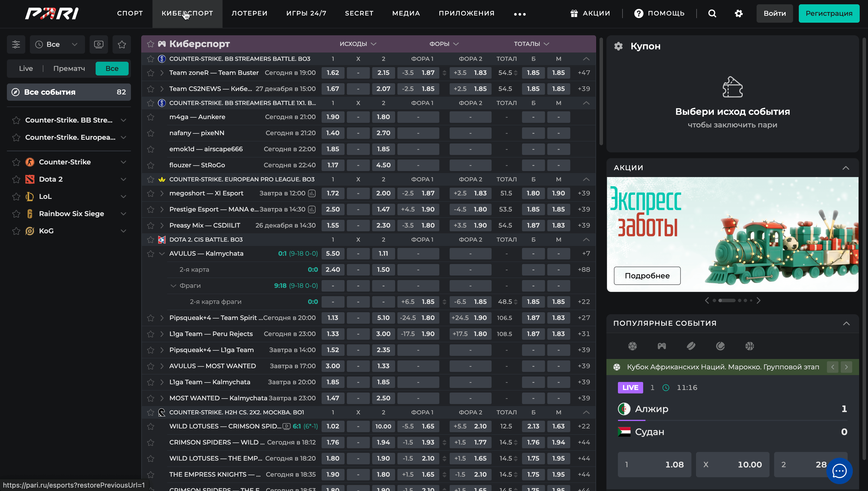868x491 pixels.
Task: Open the live chat support bubble
Action: tap(839, 471)
